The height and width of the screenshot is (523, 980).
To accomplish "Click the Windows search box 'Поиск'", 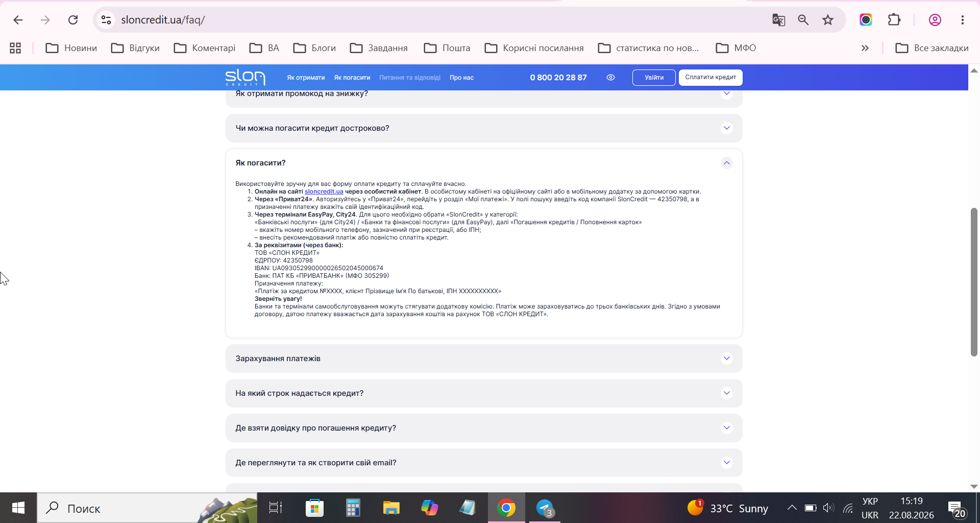I will tap(147, 508).
